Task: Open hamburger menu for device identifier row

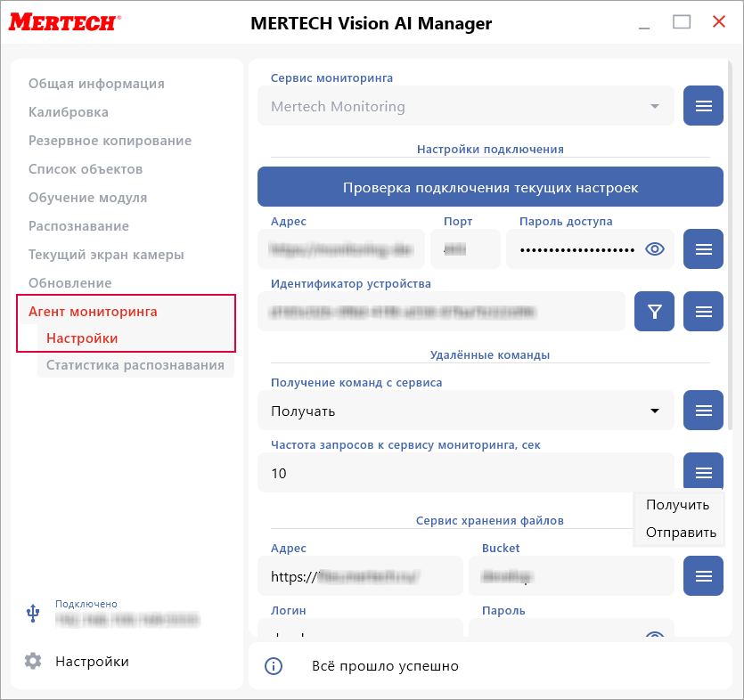Action: (703, 312)
